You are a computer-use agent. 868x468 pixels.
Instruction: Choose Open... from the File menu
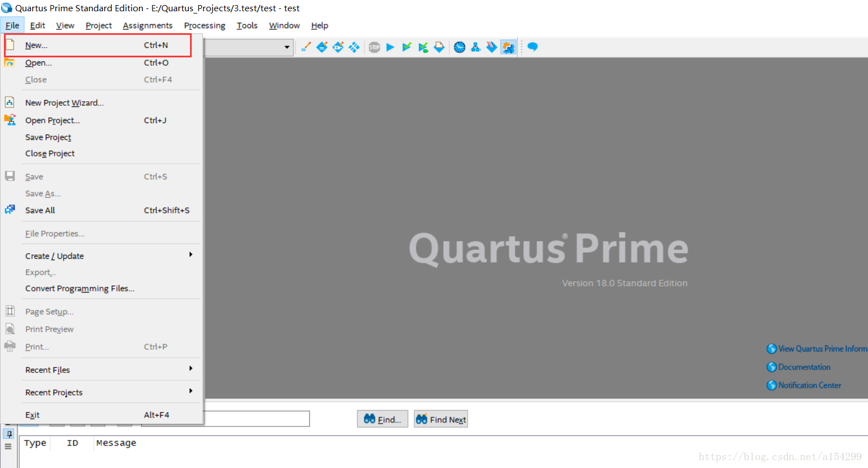click(102, 62)
